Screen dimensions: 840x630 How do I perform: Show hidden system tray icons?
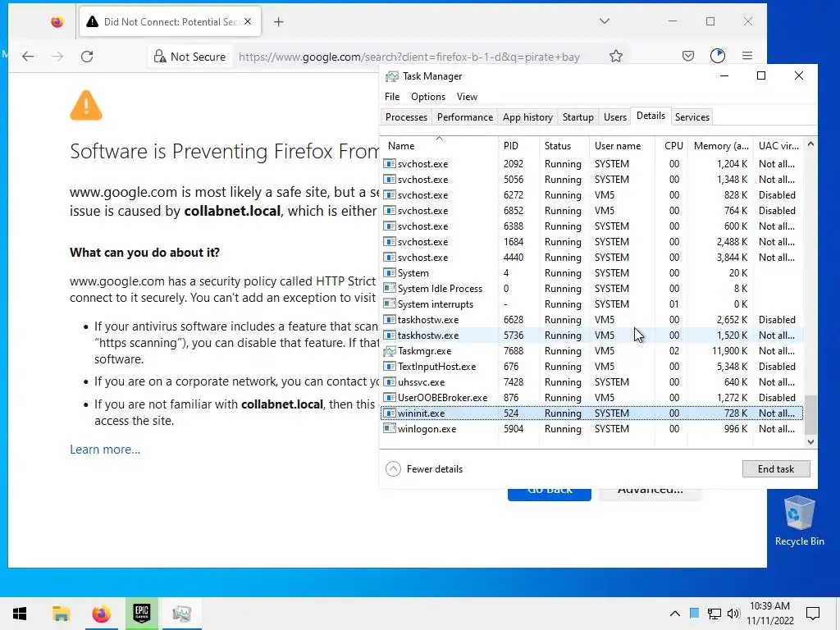pyautogui.click(x=675, y=614)
